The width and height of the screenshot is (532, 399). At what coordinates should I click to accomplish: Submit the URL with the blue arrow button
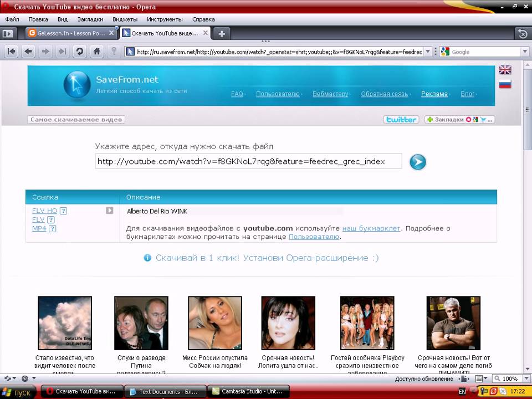click(x=418, y=162)
